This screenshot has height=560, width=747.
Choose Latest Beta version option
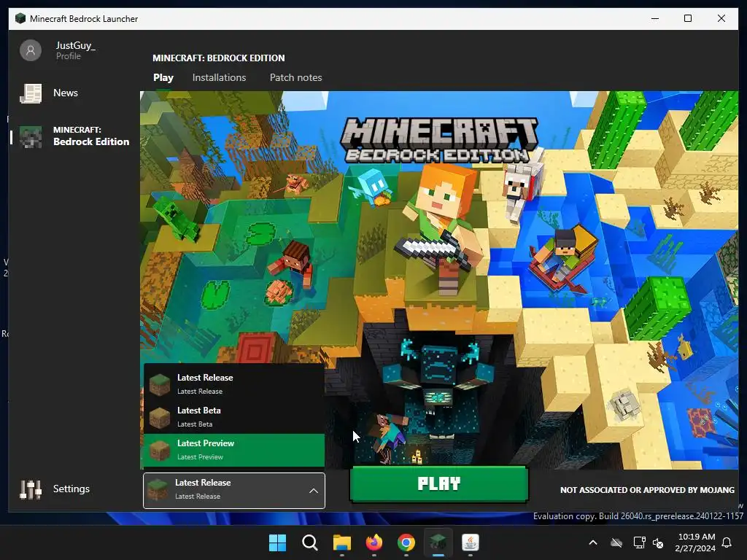pos(234,417)
